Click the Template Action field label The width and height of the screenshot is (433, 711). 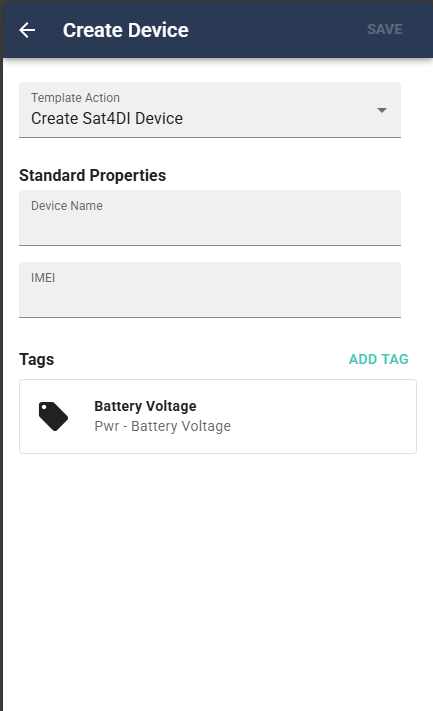(x=75, y=97)
